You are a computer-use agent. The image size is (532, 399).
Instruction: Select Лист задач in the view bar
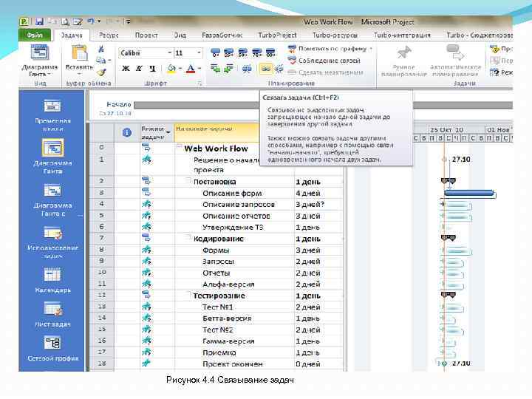click(52, 315)
